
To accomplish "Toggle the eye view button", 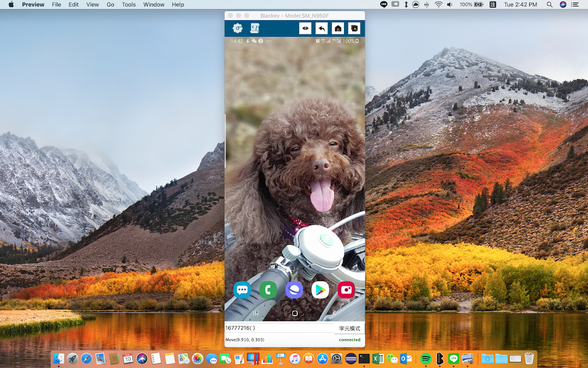I will pyautogui.click(x=305, y=29).
